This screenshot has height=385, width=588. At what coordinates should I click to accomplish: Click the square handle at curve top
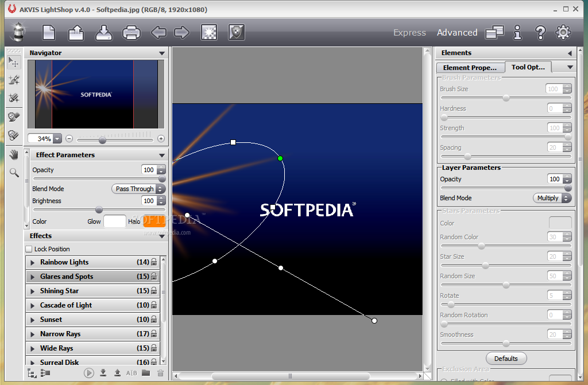233,142
